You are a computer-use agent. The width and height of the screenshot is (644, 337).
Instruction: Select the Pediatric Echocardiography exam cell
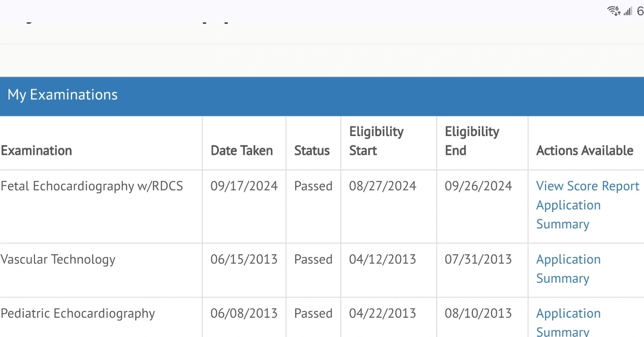101,317
